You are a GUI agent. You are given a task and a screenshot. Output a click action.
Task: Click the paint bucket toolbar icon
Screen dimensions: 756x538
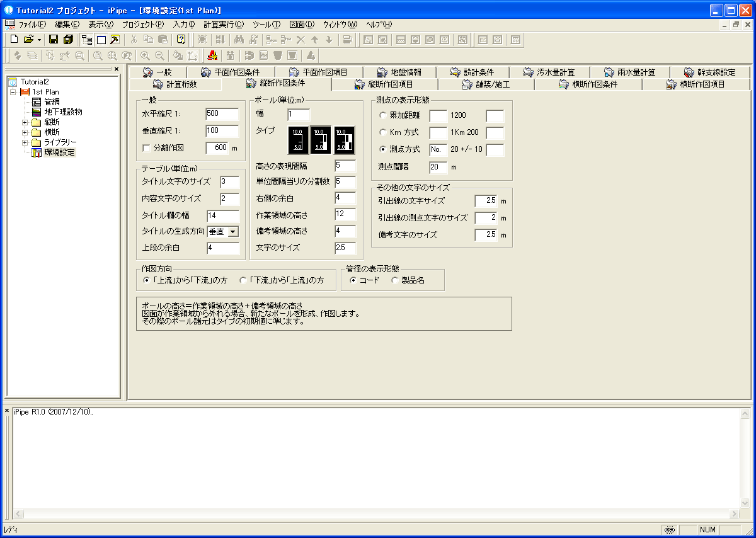(178, 55)
